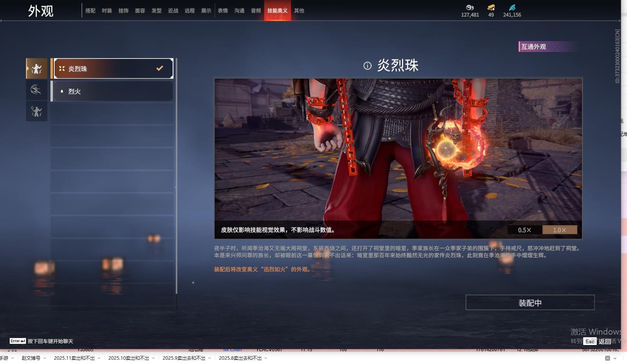Open the 2025.8卖出去和不出 sheet dropdown arrow
This screenshot has height=364, width=627.
[266, 358]
